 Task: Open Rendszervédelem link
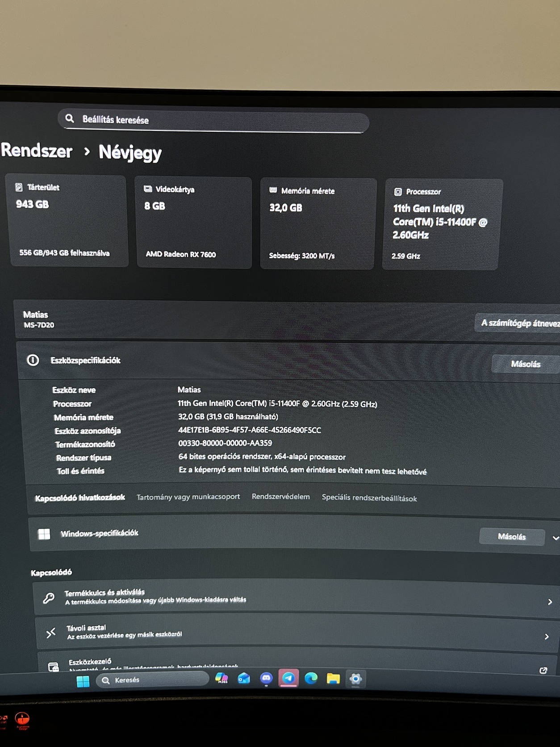(280, 497)
